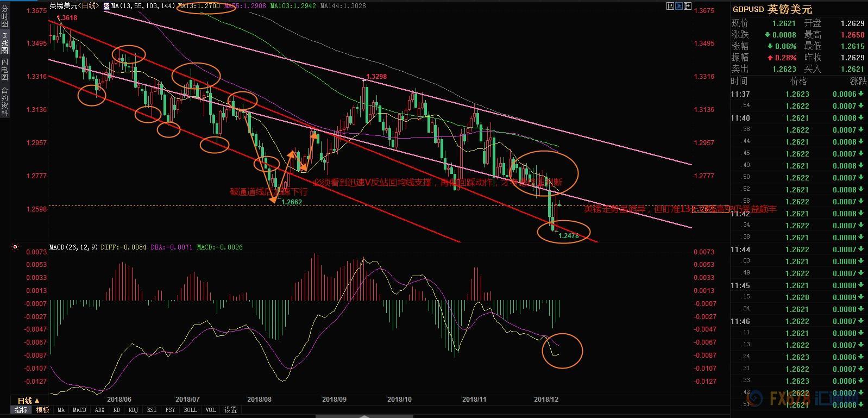The width and height of the screenshot is (868, 418).
Task: Click the 卖出 price 1.2623
Action: point(784,69)
